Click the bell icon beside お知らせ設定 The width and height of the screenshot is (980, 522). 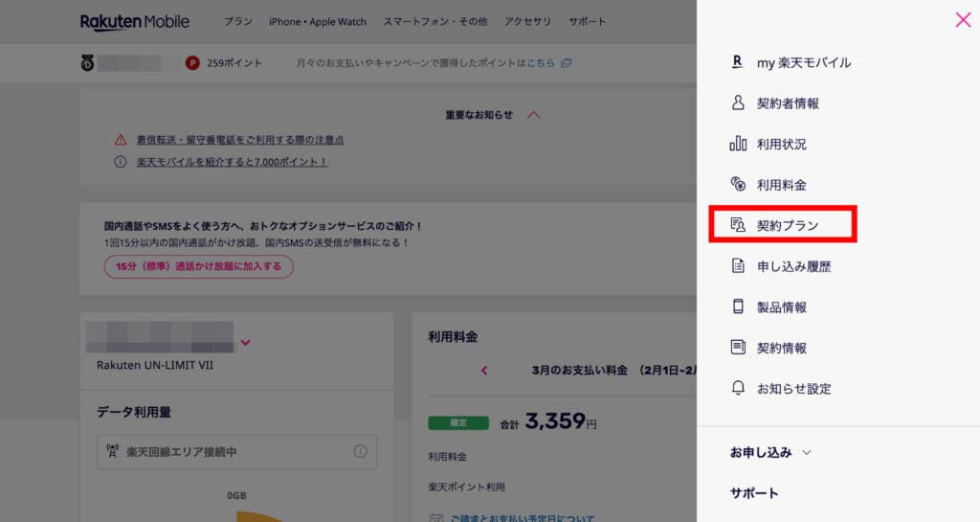pos(738,388)
